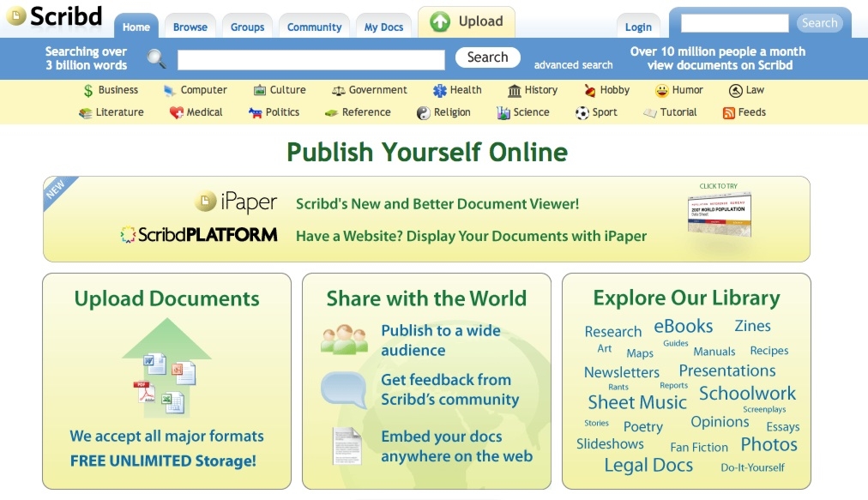Viewport: 868px width, 500px height.
Task: Browse the Legal Docs tag
Action: 648,466
